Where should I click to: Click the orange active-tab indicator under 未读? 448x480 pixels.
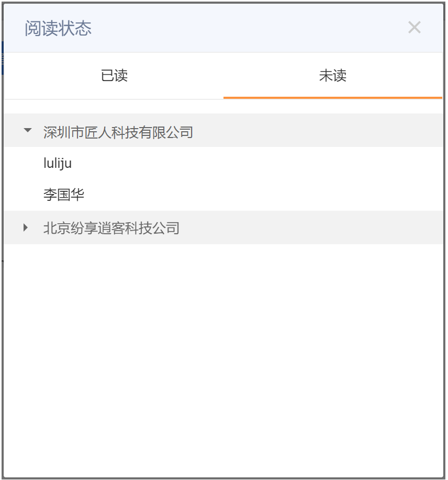coord(333,98)
